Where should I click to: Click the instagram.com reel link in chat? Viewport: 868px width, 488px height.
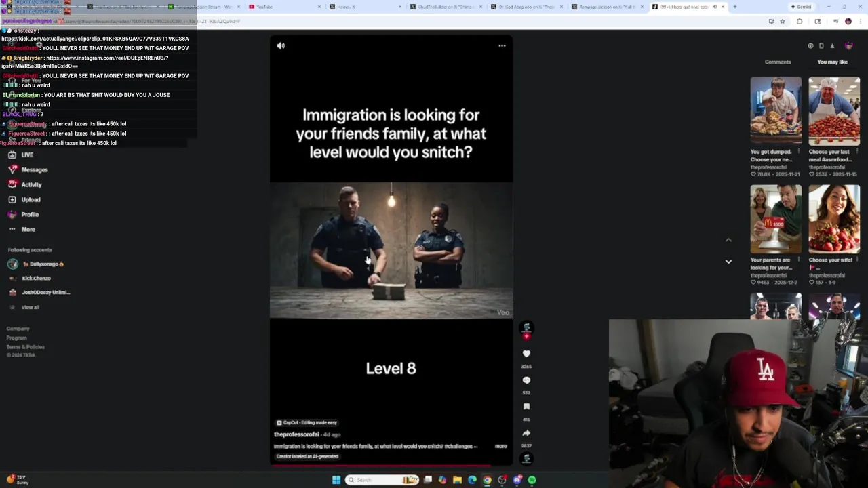pyautogui.click(x=85, y=62)
